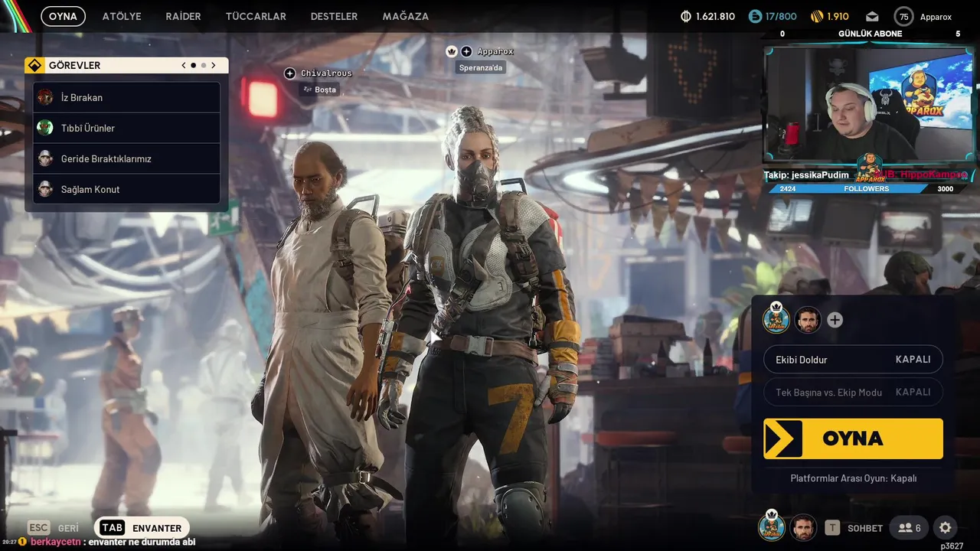
Task: Click the İz Bırakan quest giver icon
Action: pyautogui.click(x=45, y=97)
